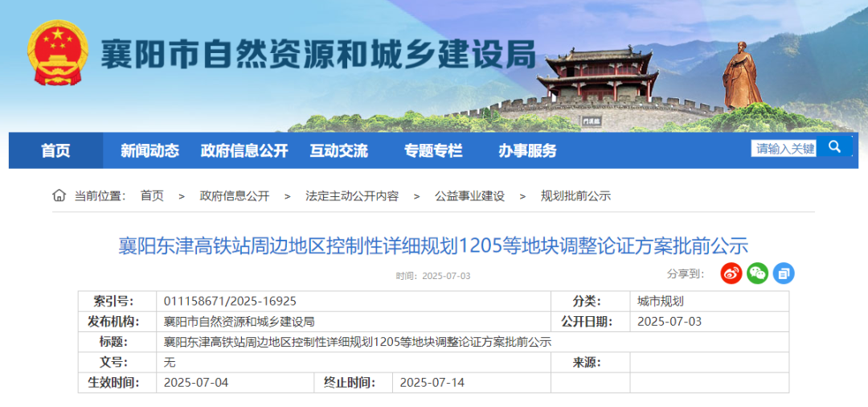
Task: Click the 生效时间 label cell
Action: coord(117,383)
